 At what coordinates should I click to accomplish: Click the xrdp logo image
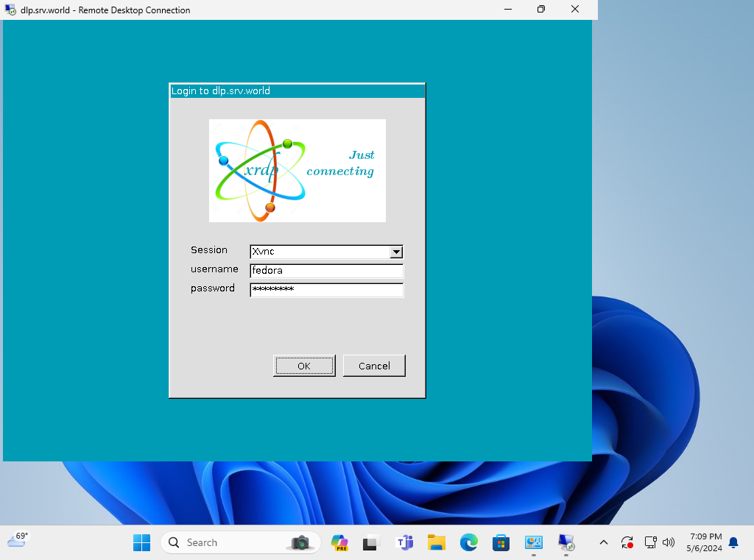pyautogui.click(x=297, y=171)
